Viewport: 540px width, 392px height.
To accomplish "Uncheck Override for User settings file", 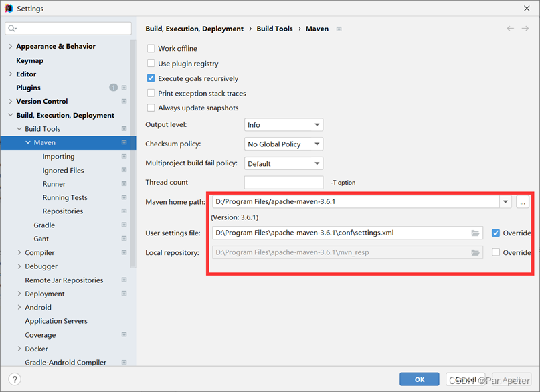I will 496,233.
